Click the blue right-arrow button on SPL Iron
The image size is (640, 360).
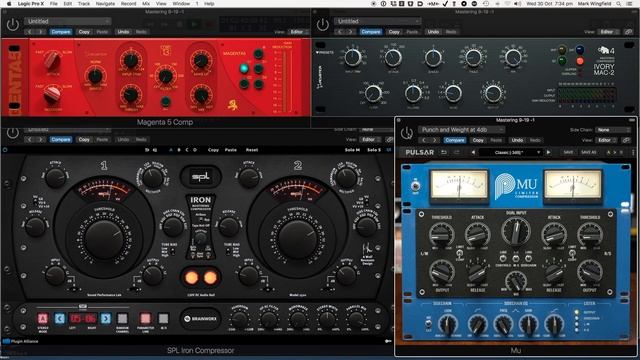106,318
